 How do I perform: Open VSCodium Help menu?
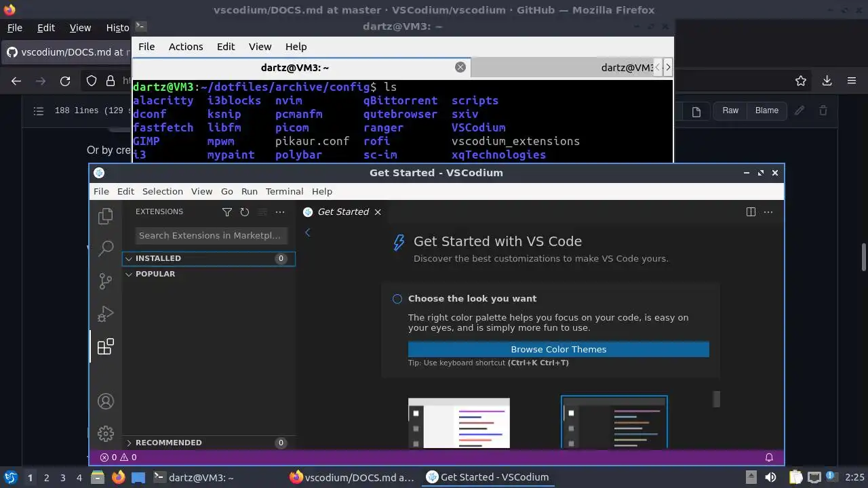(321, 191)
